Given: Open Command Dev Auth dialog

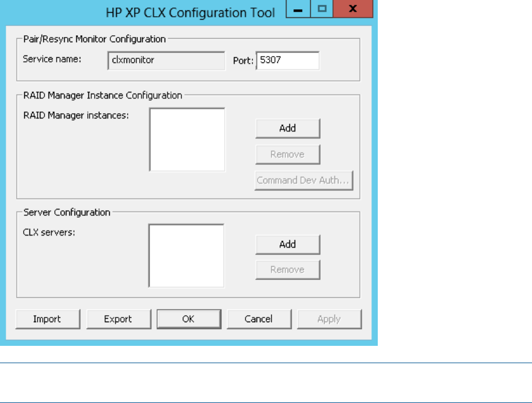Looking at the screenshot, I should click(x=304, y=180).
